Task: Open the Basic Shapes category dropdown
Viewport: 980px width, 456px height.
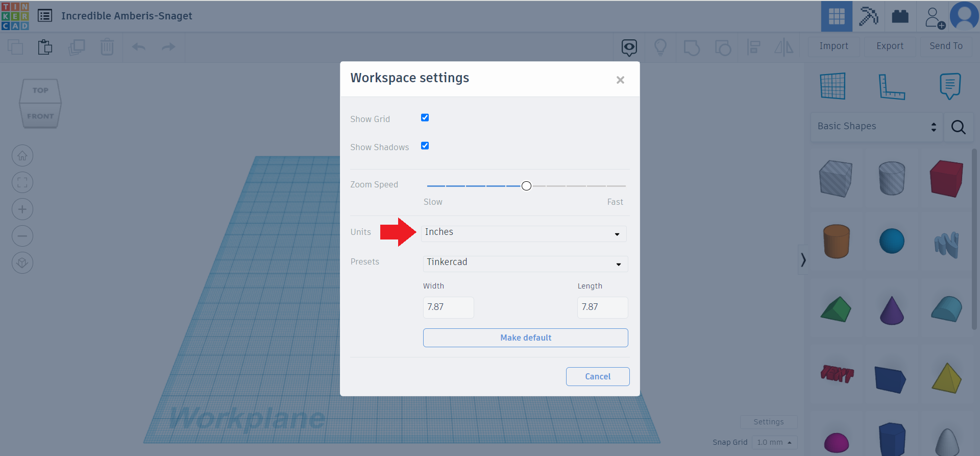Action: (877, 127)
